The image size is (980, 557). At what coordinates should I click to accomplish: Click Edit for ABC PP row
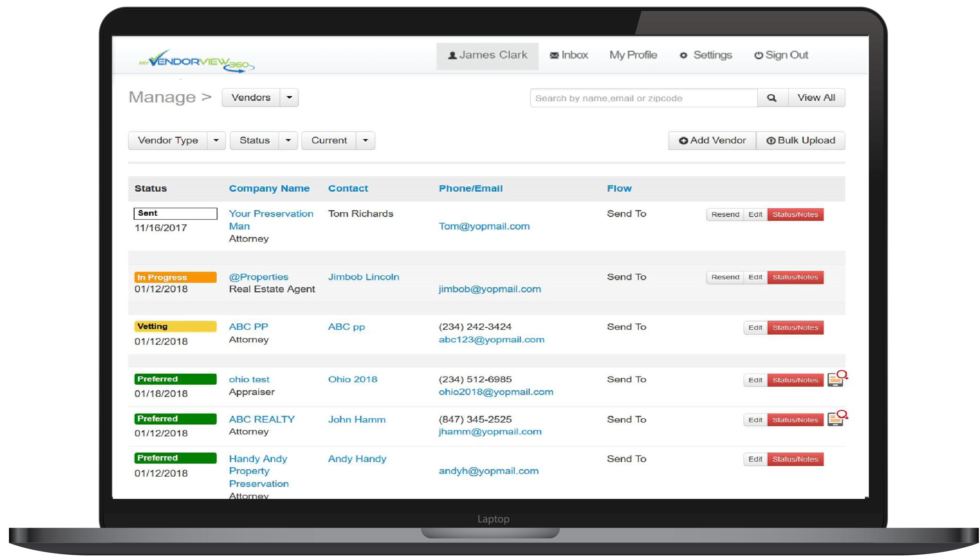(756, 328)
